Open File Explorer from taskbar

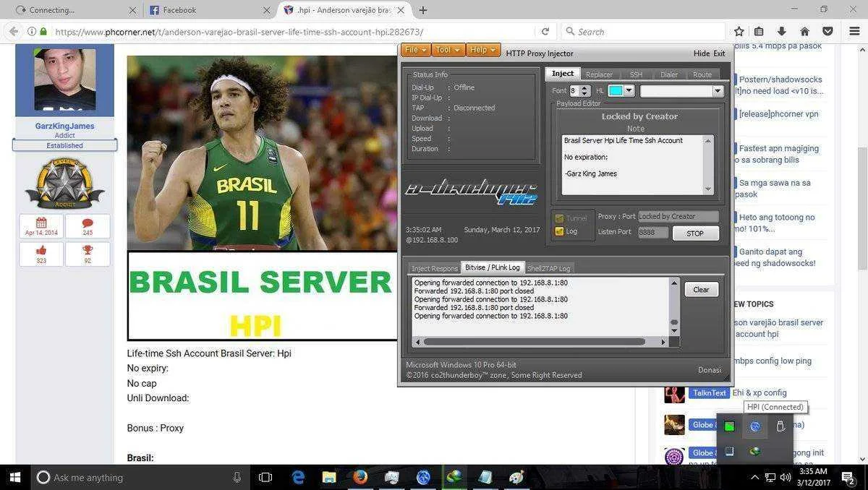329,477
